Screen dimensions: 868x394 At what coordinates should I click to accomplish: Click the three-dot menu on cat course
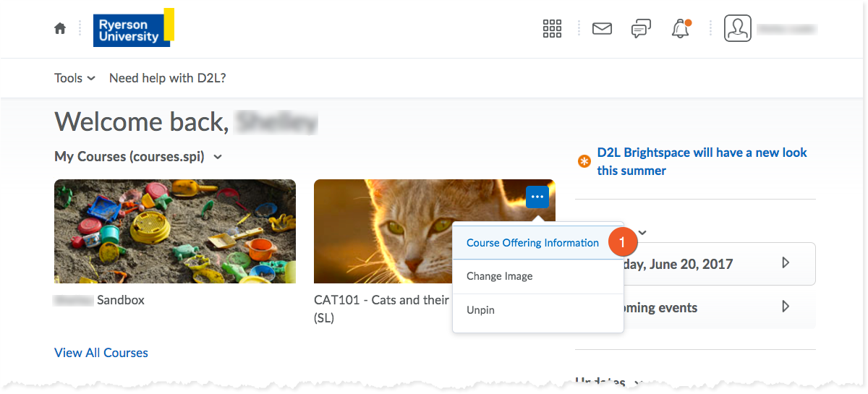pyautogui.click(x=537, y=197)
